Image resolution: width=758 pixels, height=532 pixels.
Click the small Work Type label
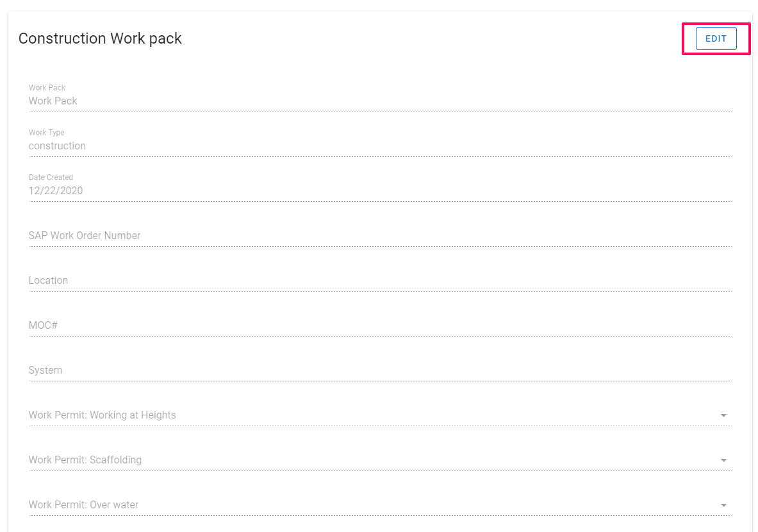coord(46,133)
